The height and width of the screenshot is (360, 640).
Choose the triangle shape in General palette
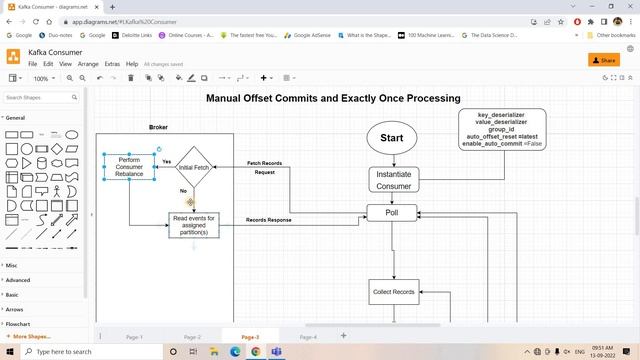click(x=27, y=163)
